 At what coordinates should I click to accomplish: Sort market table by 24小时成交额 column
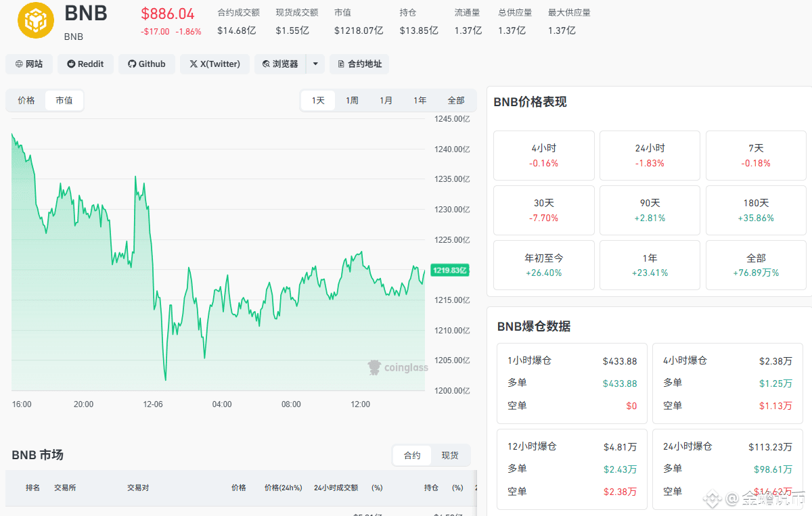pyautogui.click(x=336, y=488)
